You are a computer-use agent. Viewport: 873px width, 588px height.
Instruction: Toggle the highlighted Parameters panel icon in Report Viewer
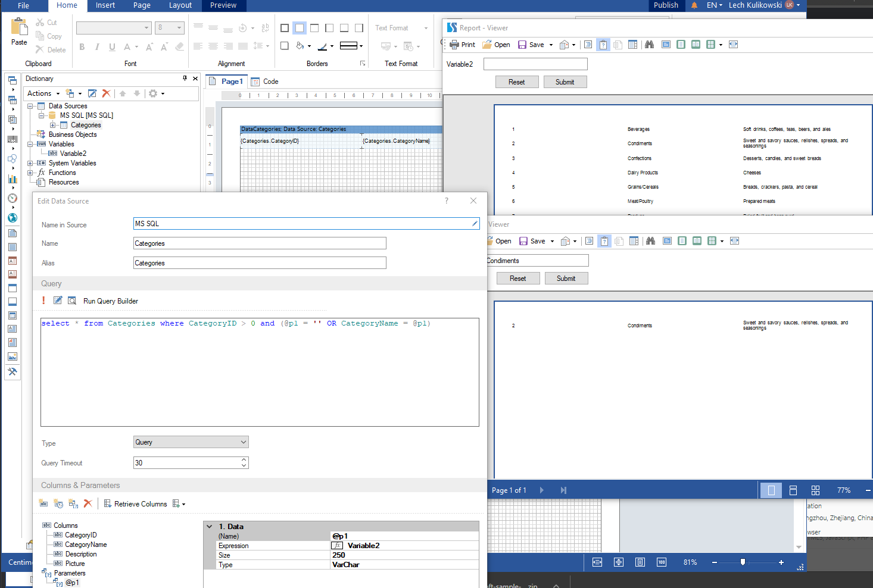pos(603,45)
